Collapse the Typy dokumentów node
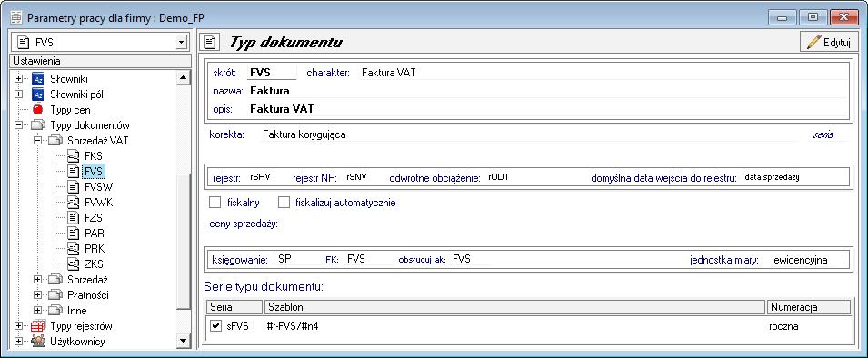 click(x=19, y=125)
